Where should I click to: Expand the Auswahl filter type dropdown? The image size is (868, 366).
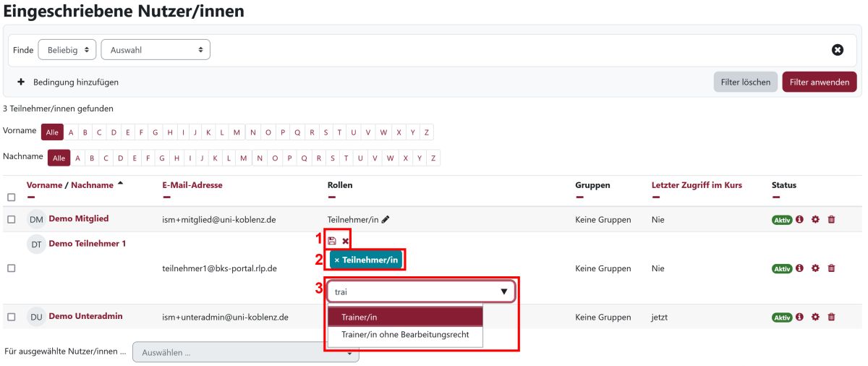(x=156, y=50)
